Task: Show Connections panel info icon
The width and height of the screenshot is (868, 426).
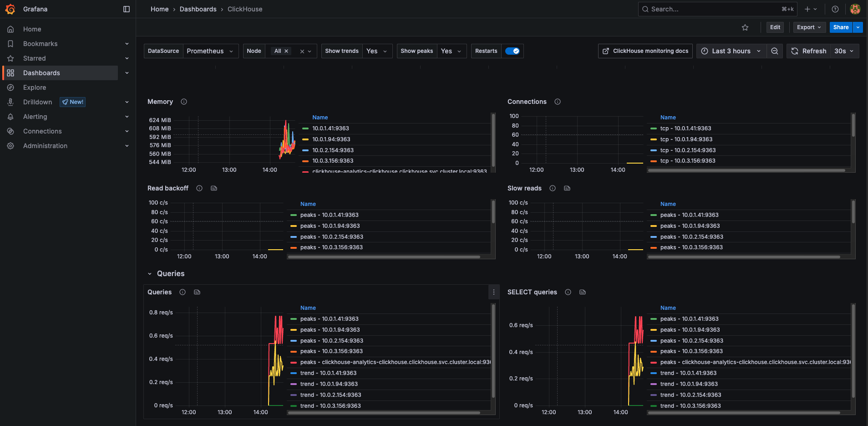Action: point(558,102)
